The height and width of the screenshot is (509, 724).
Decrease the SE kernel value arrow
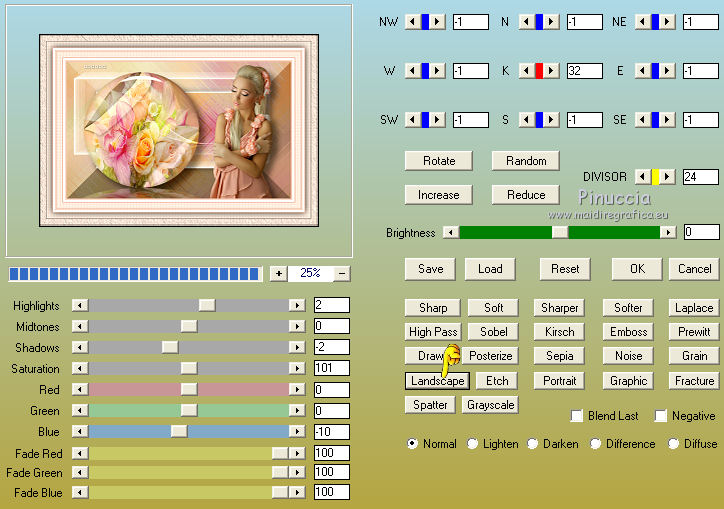click(x=643, y=120)
